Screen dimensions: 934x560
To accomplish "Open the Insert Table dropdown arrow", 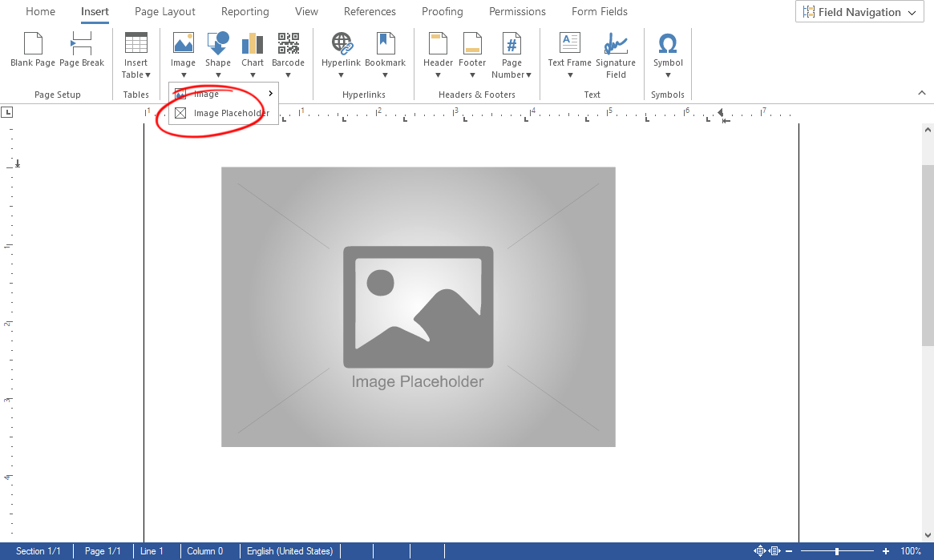I will tap(148, 75).
